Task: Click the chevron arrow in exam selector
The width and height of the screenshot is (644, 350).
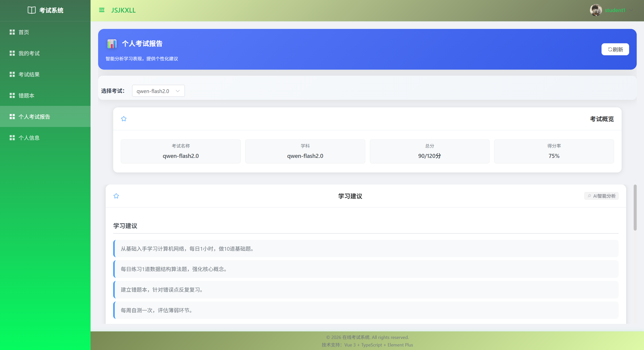Action: tap(178, 91)
